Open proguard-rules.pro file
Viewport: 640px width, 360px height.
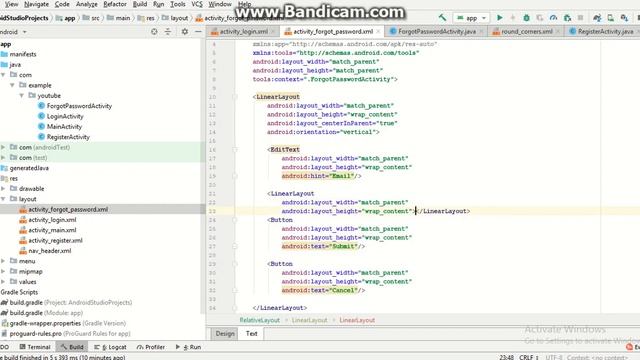click(66, 333)
